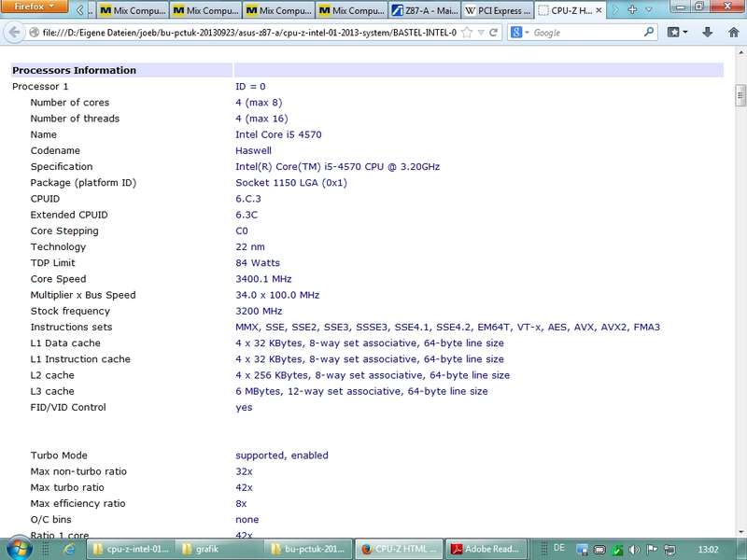
Task: Open the Google search engine selector
Action: click(519, 33)
